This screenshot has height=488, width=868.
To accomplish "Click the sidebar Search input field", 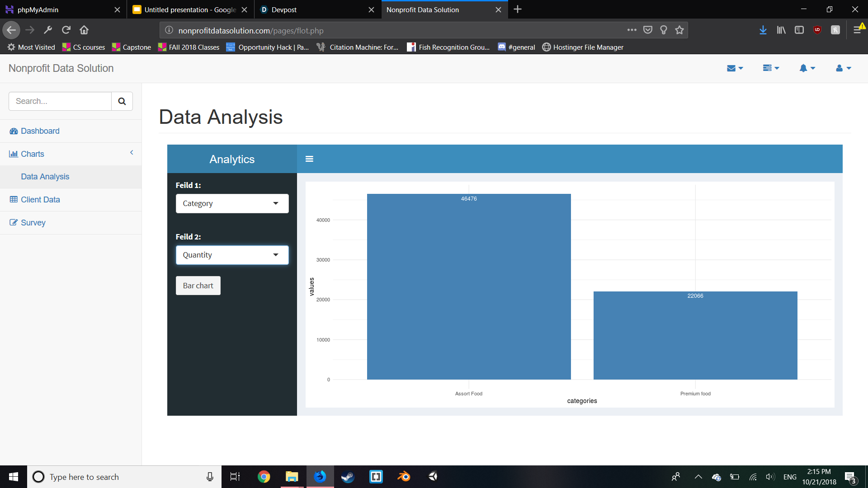I will 60,101.
